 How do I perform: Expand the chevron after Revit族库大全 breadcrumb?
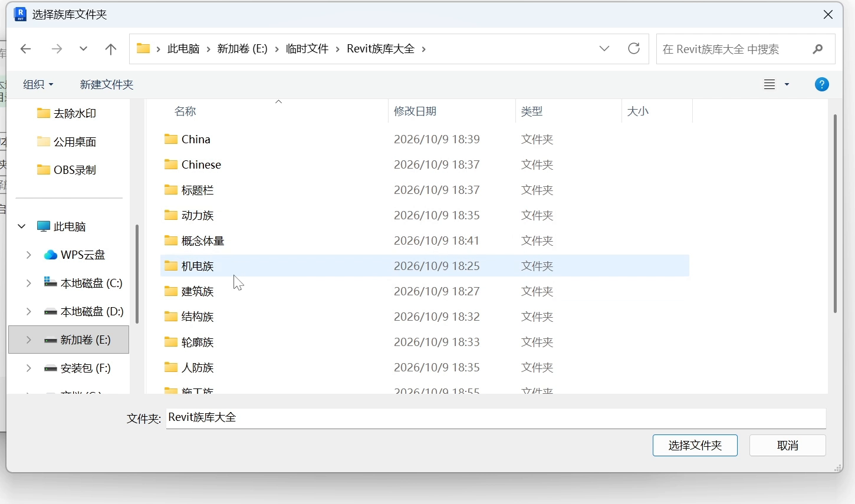(x=424, y=49)
